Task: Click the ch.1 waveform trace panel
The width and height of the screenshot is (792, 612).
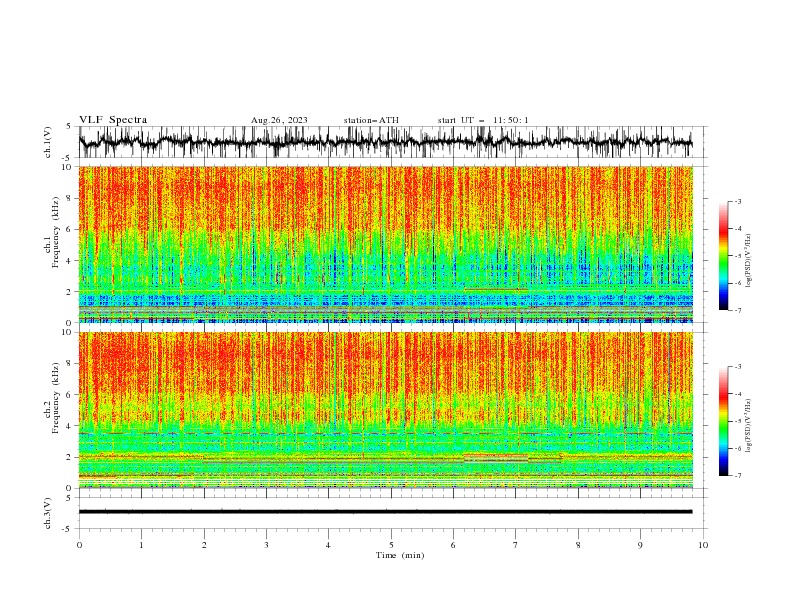Action: [392, 142]
